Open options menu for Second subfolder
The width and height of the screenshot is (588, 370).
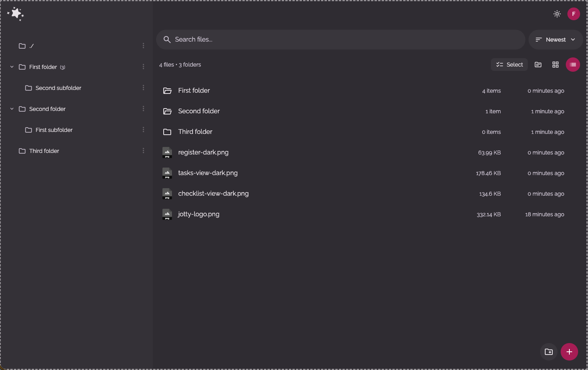(x=143, y=88)
